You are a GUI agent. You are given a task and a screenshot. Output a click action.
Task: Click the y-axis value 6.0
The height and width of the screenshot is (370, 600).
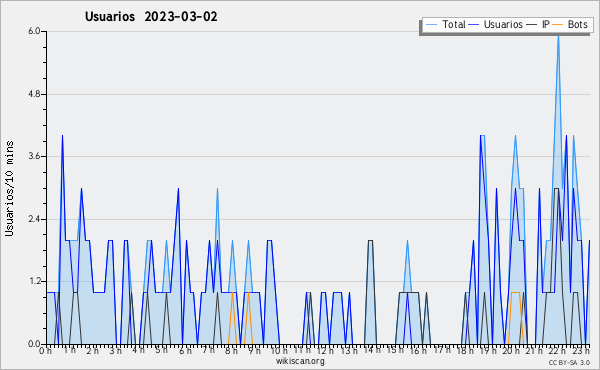click(34, 31)
